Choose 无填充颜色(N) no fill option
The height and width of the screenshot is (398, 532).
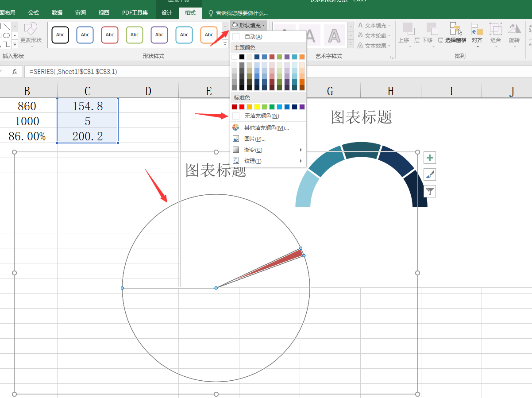268,116
